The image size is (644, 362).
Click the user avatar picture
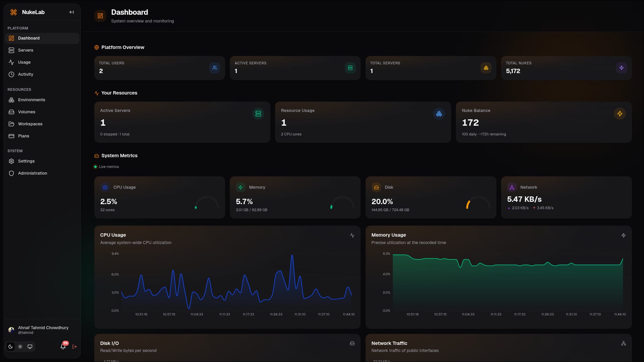11,330
